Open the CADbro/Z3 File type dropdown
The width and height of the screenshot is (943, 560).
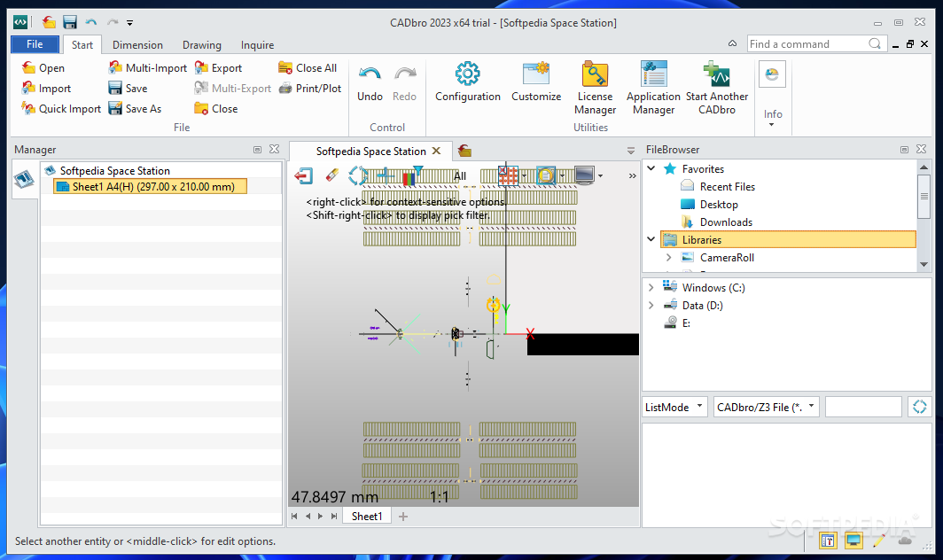(x=766, y=407)
